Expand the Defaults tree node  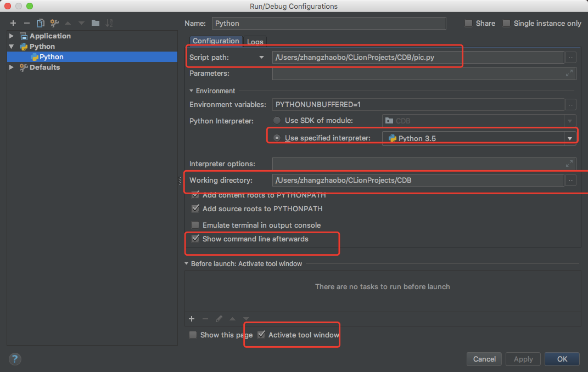[11, 67]
